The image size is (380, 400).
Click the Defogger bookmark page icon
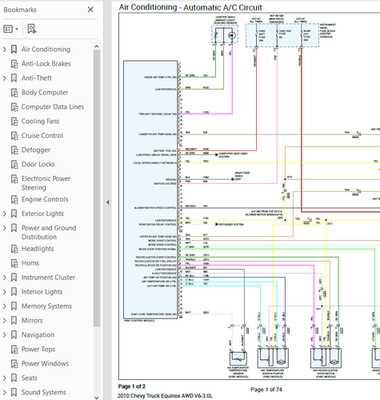point(14,150)
